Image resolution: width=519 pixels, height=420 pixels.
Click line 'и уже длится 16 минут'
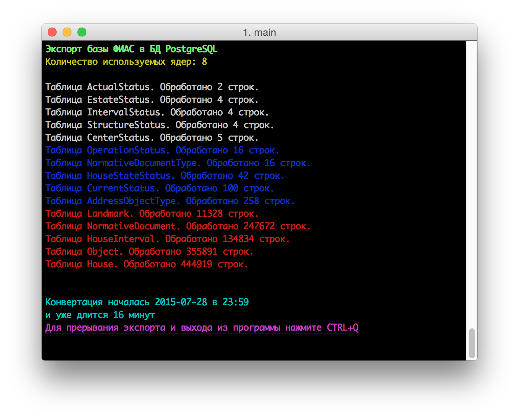coord(100,315)
